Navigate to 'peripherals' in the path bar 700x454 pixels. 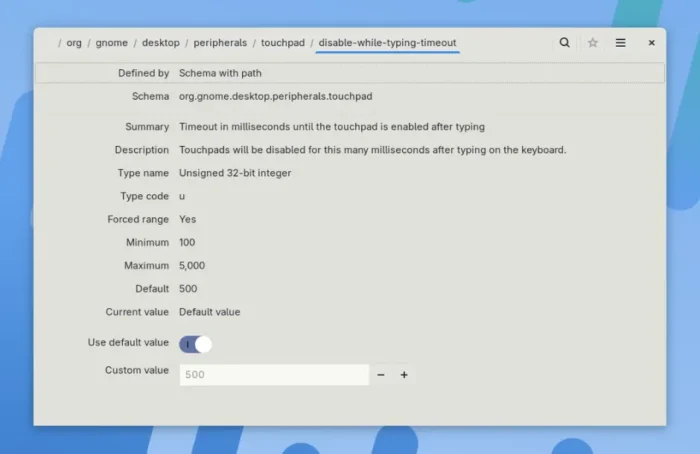pyautogui.click(x=220, y=43)
